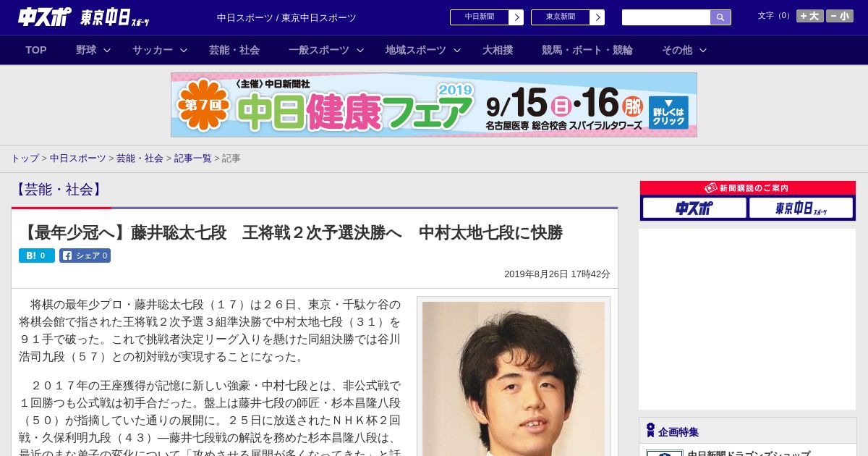Screen dimensions: 868x456
Task: Click the 新聞購読のご案内 heading
Action: click(747, 188)
